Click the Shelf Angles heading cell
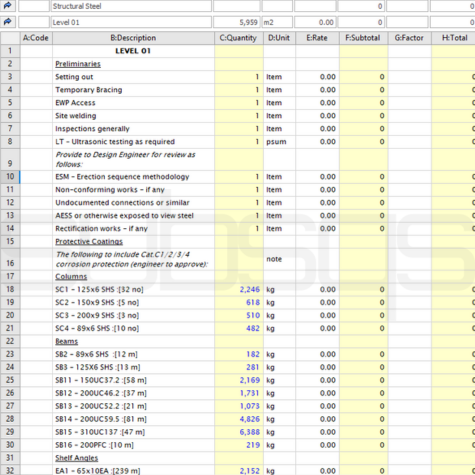The height and width of the screenshot is (475, 475). pyautogui.click(x=133, y=458)
